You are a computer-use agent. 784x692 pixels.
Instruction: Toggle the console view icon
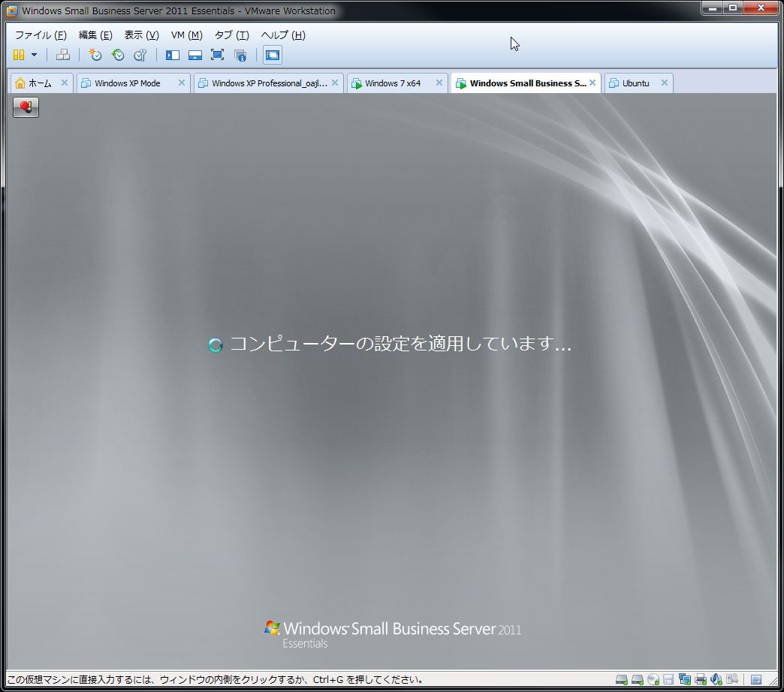[x=273, y=55]
